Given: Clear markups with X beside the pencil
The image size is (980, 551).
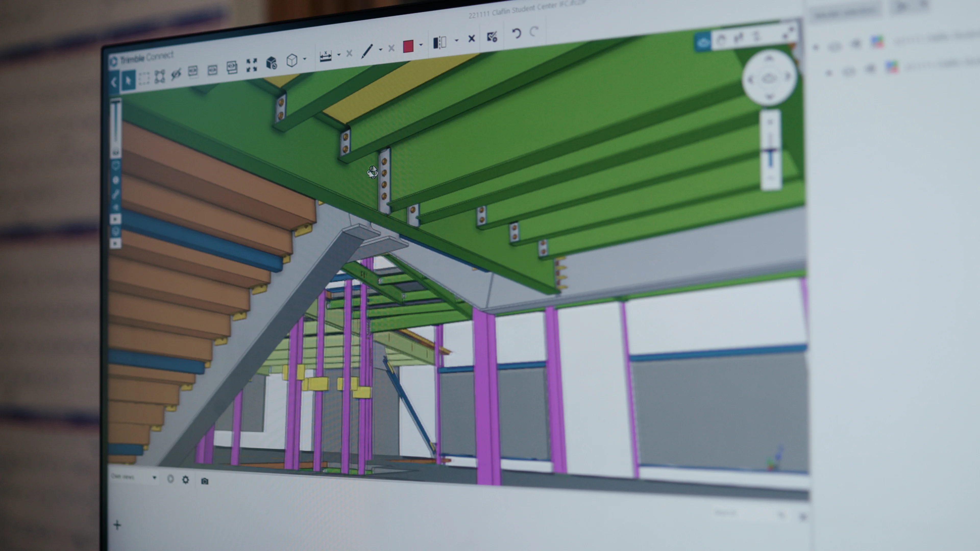Looking at the screenshot, I should click(x=391, y=48).
